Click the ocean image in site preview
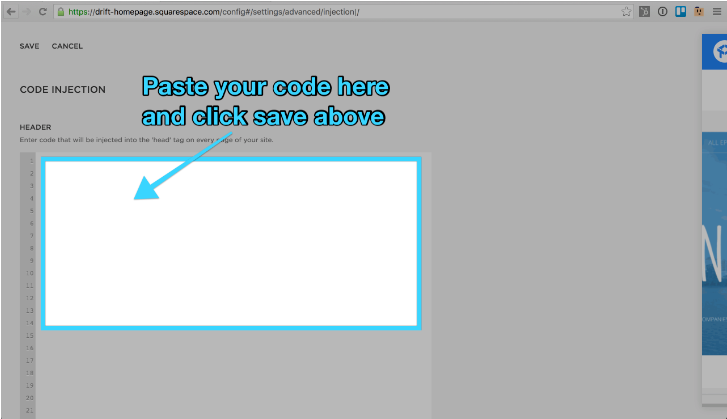This screenshot has height=419, width=727. 714,243
